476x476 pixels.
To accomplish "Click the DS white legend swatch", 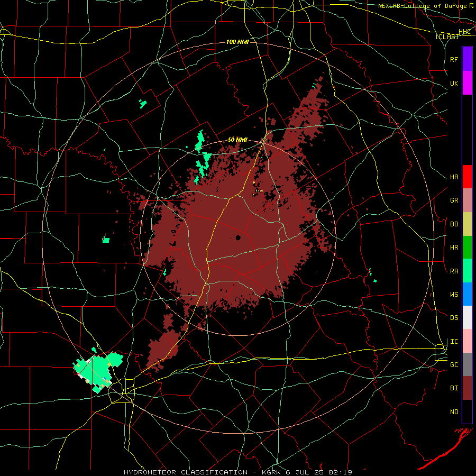I will [467, 317].
